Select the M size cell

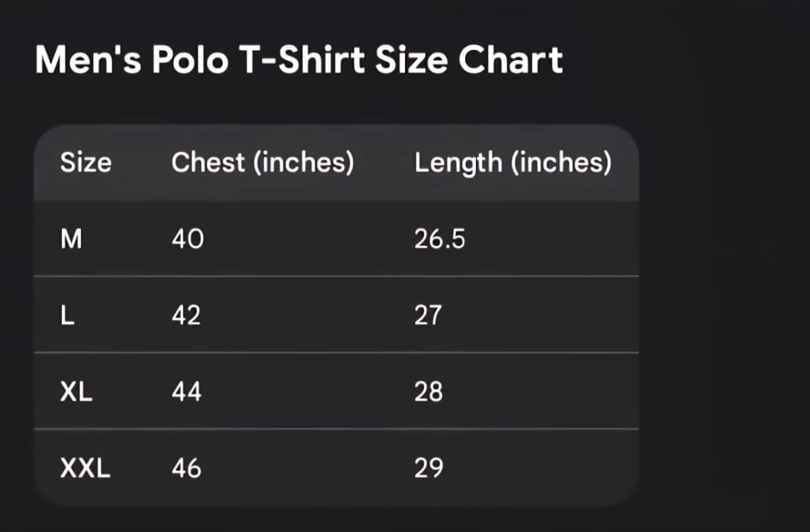71,239
